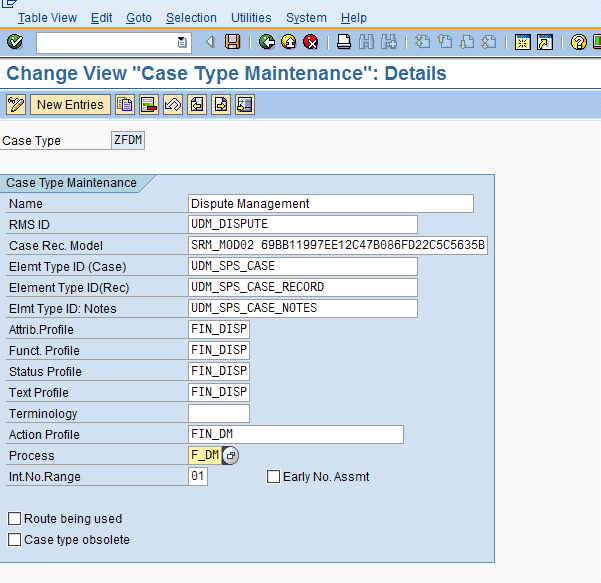Open the Table View menu
Viewport: 601px width, 583px height.
[x=47, y=18]
